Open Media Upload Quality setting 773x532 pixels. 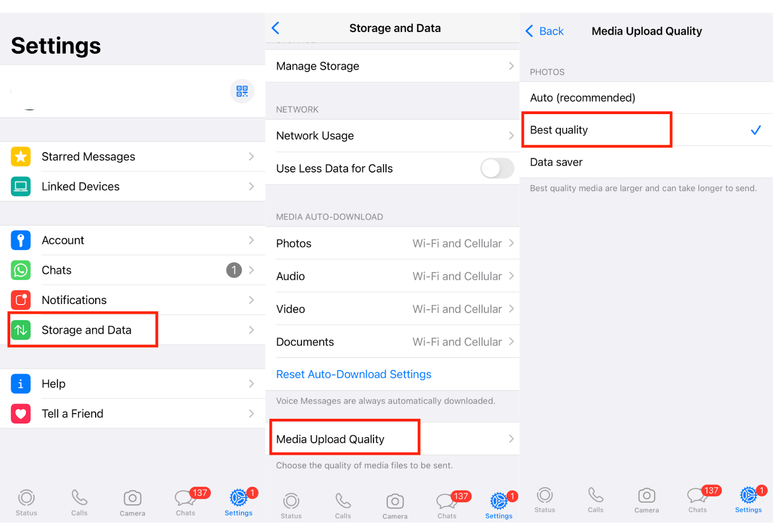click(x=392, y=439)
